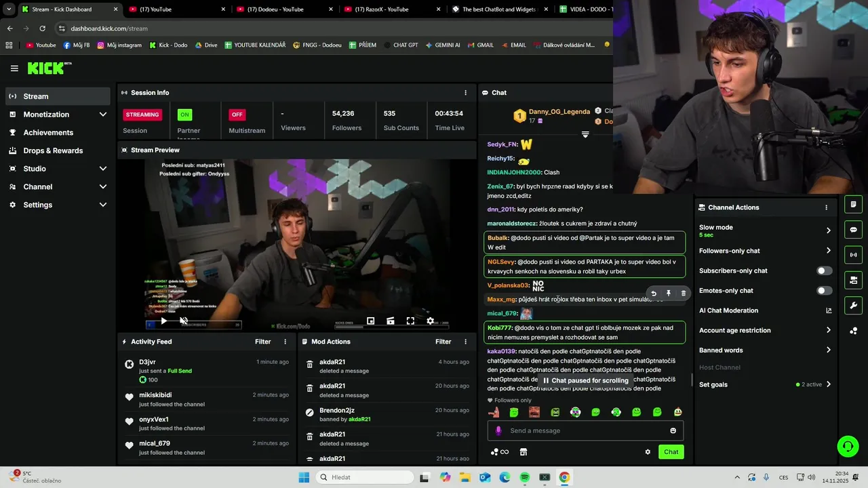Screen dimensions: 868x488
Task: Open picture-in-picture in stream preview
Action: 370,321
